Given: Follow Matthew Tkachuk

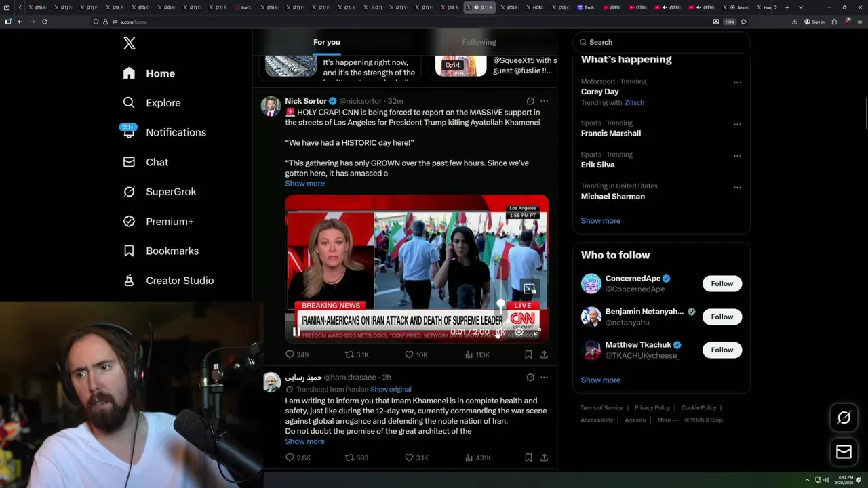Looking at the screenshot, I should coord(722,350).
